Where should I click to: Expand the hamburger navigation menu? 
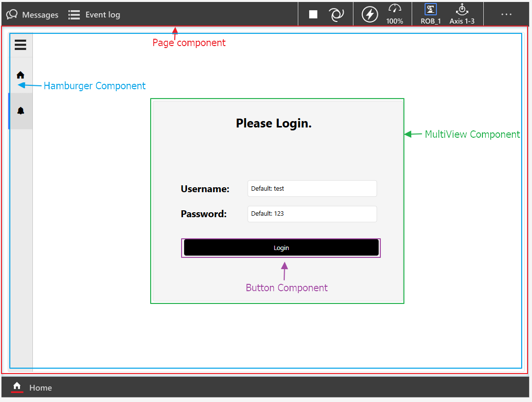point(21,45)
